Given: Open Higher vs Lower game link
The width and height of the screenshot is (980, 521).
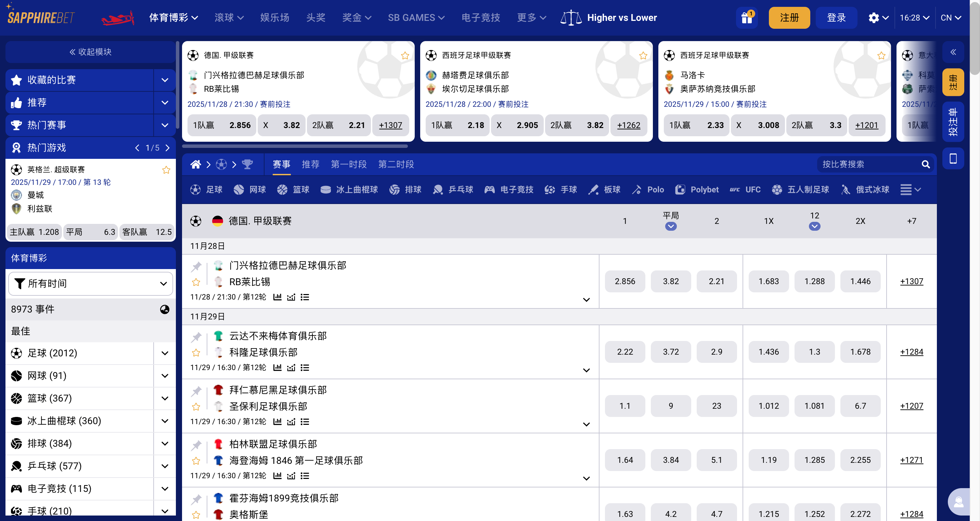Looking at the screenshot, I should pyautogui.click(x=609, y=17).
